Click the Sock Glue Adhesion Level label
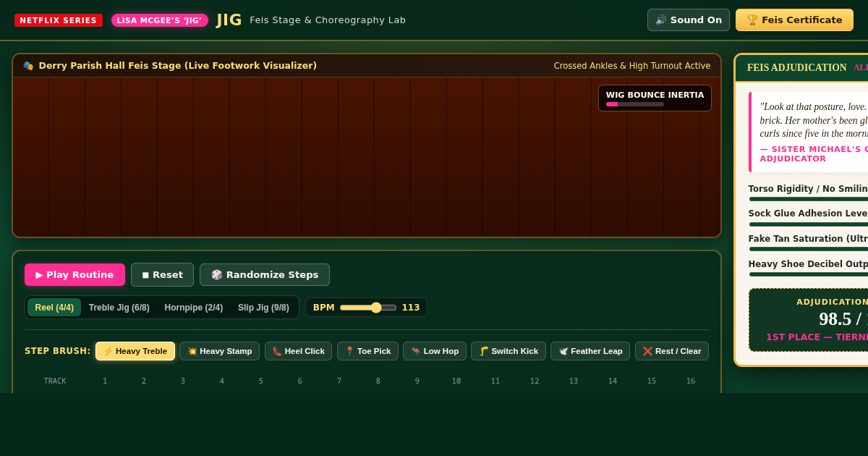Viewport: 868px width, 456px height. coord(808,214)
